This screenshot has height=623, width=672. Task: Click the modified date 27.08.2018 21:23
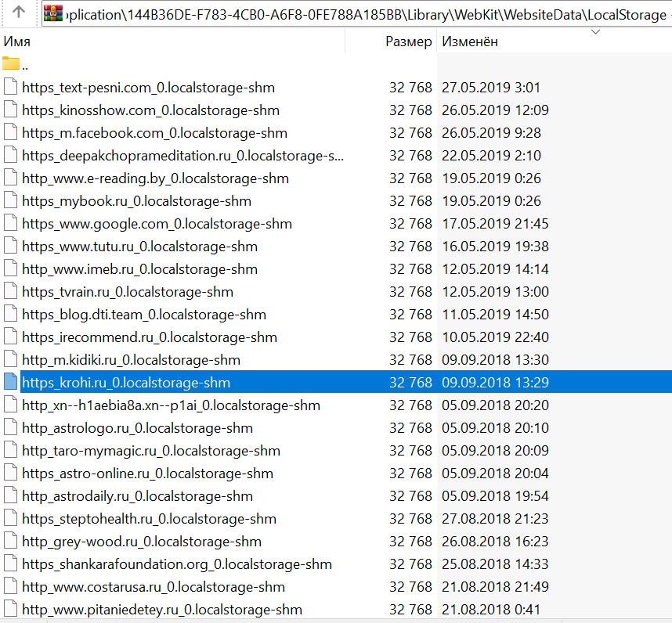point(495,519)
